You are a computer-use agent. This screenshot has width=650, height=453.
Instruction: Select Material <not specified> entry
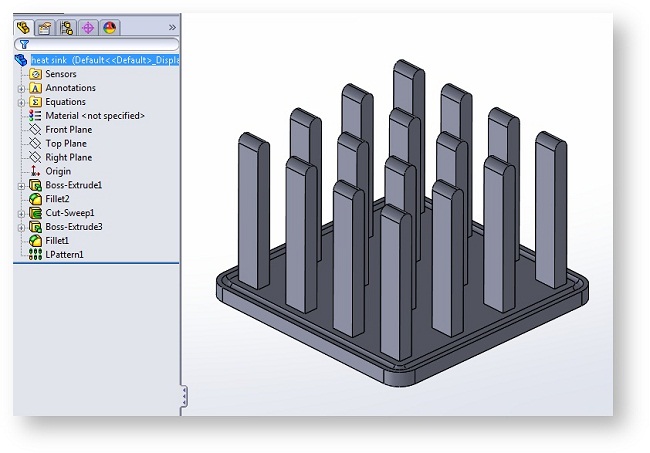(x=95, y=116)
